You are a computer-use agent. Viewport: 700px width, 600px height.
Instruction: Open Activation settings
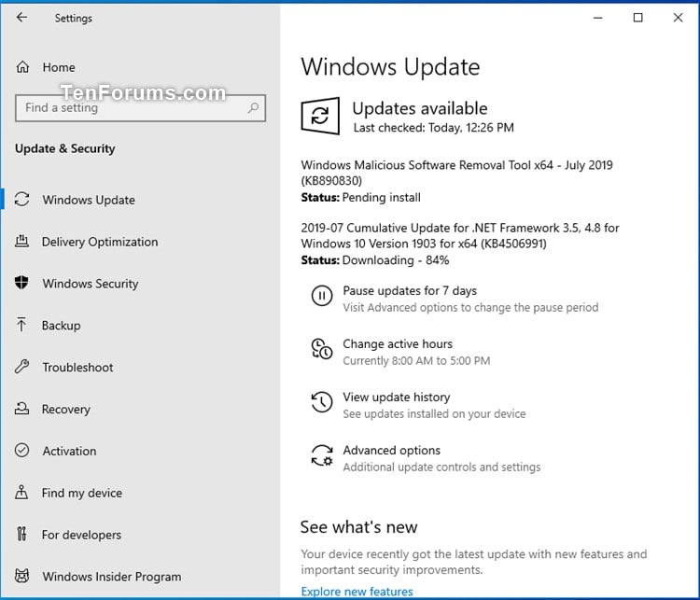point(69,451)
